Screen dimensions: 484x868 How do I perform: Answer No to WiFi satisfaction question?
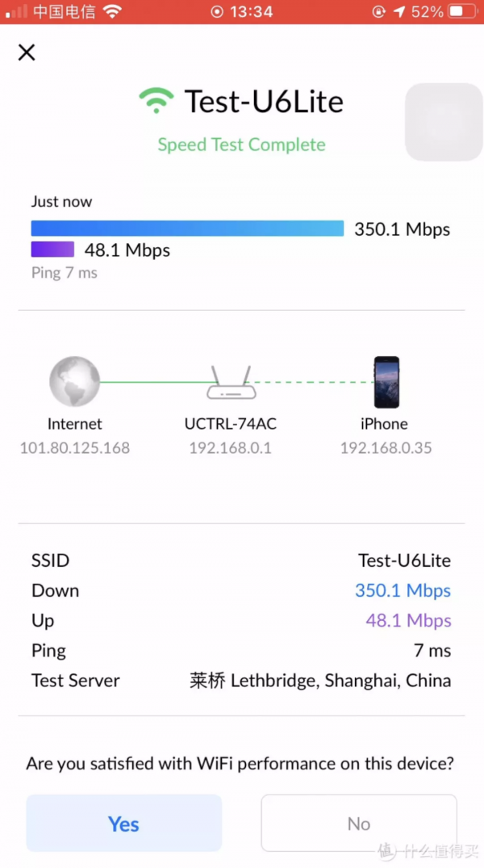[358, 824]
